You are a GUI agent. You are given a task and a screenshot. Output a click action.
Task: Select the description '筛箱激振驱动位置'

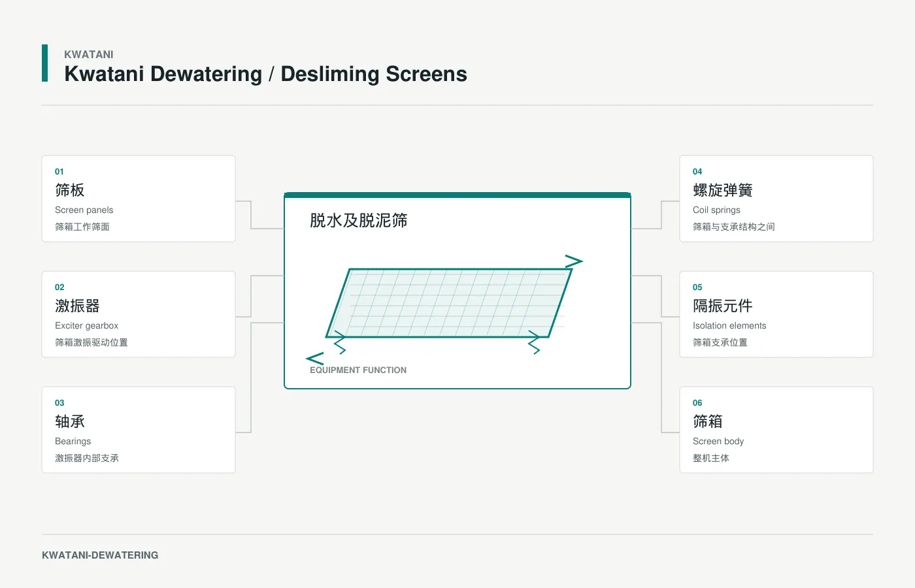coord(91,342)
